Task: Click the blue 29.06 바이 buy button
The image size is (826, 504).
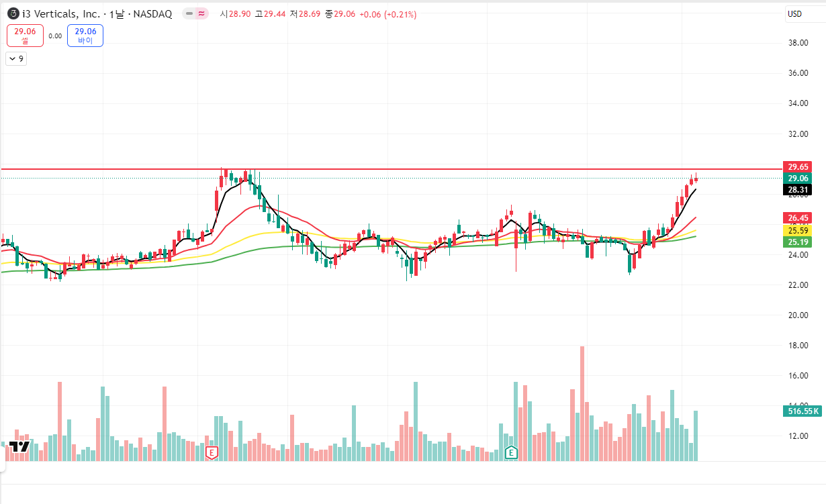Action: [x=85, y=36]
